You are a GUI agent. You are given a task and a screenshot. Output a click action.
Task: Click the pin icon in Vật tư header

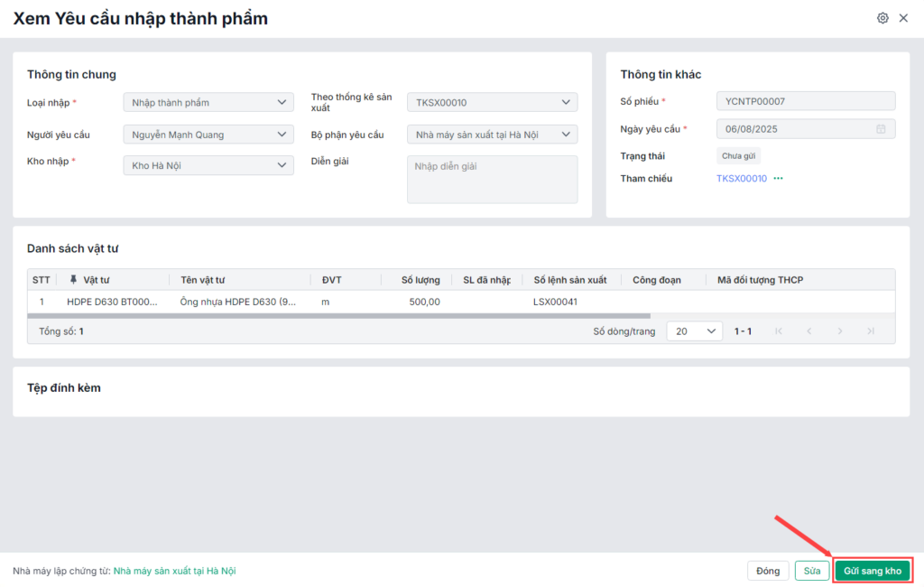tap(74, 280)
